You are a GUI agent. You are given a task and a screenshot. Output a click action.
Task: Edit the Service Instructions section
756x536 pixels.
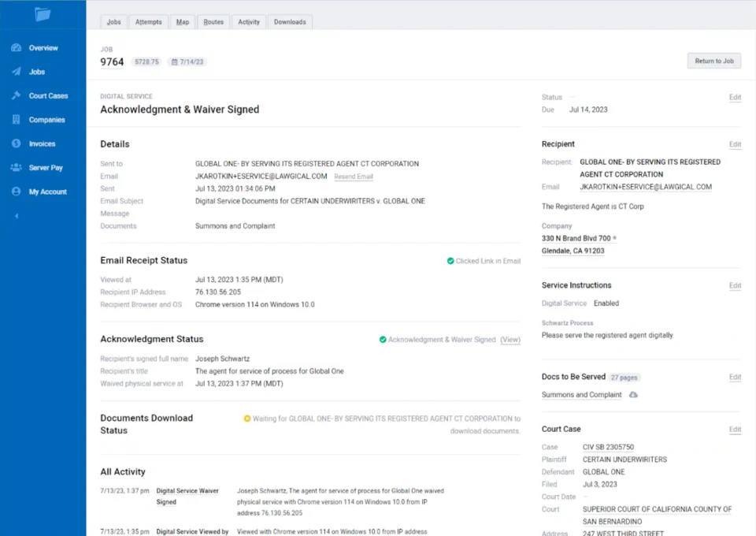[735, 286]
